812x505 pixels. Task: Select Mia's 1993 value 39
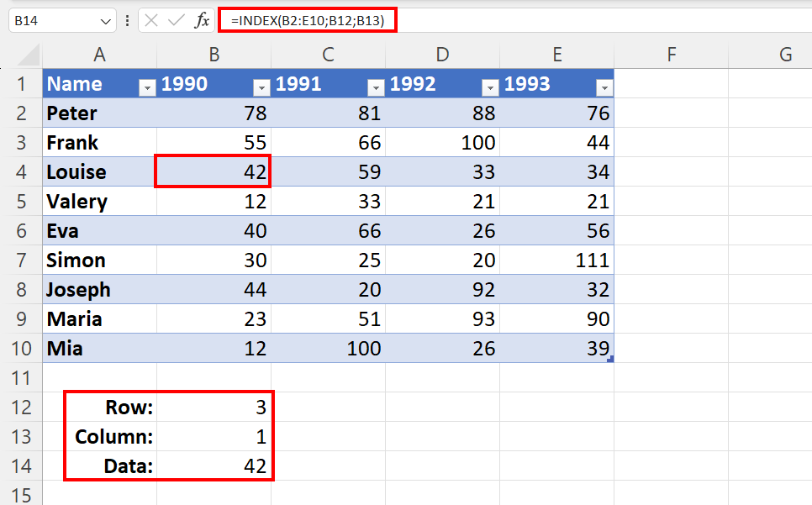[x=556, y=348]
